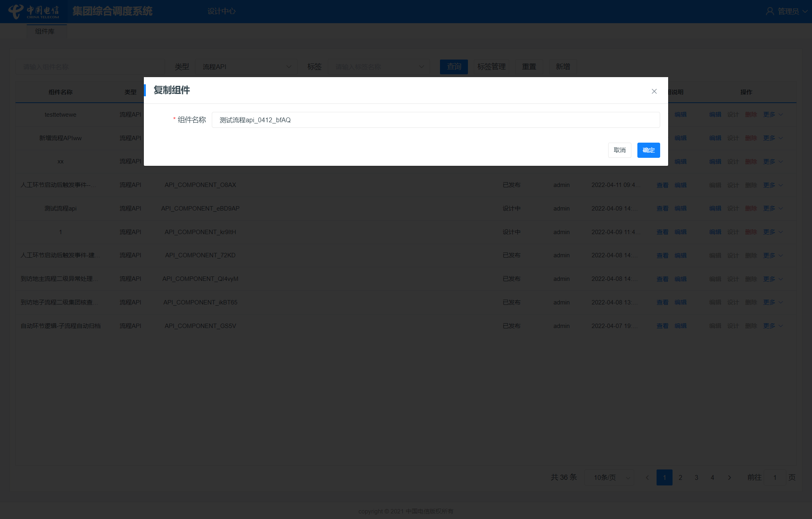Screen dimensions: 812x519
Task: Expand 更多 chevron in the API_COMPONENT_GS5V row
Action: pyautogui.click(x=781, y=326)
